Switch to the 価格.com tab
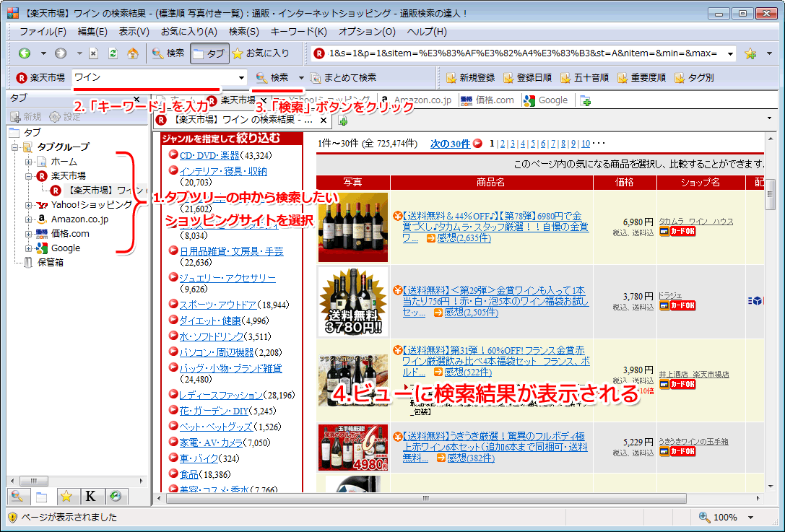The width and height of the screenshot is (785, 532). 487,100
